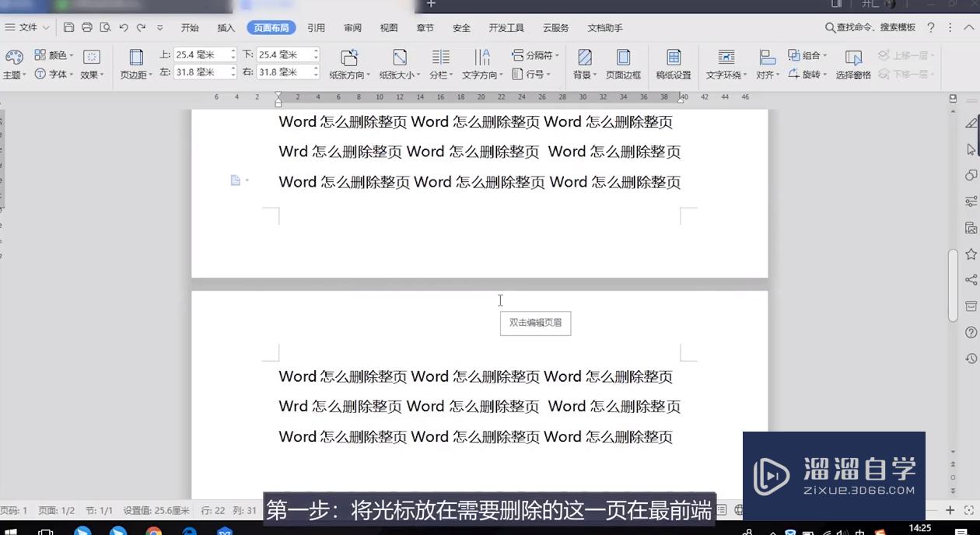Click the 主题 theme icon
Screen dimensions: 980x535
13,64
